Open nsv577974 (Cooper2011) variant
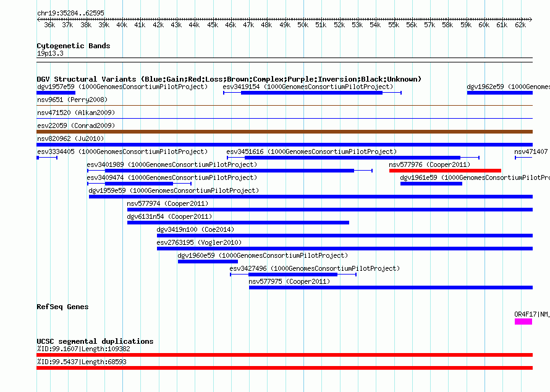The image size is (550, 392). pos(167,203)
